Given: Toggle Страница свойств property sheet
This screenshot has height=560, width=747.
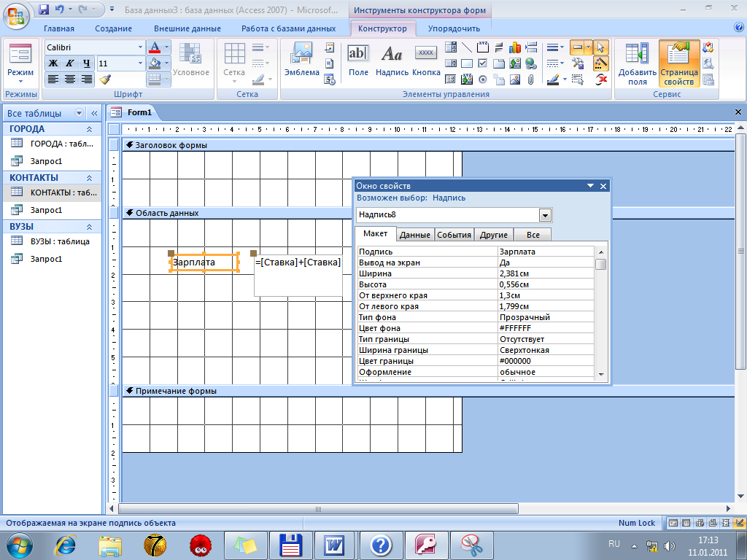Looking at the screenshot, I should pyautogui.click(x=679, y=64).
